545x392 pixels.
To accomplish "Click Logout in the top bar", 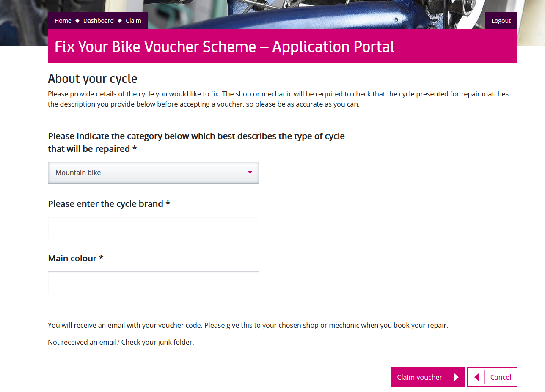I will 501,20.
